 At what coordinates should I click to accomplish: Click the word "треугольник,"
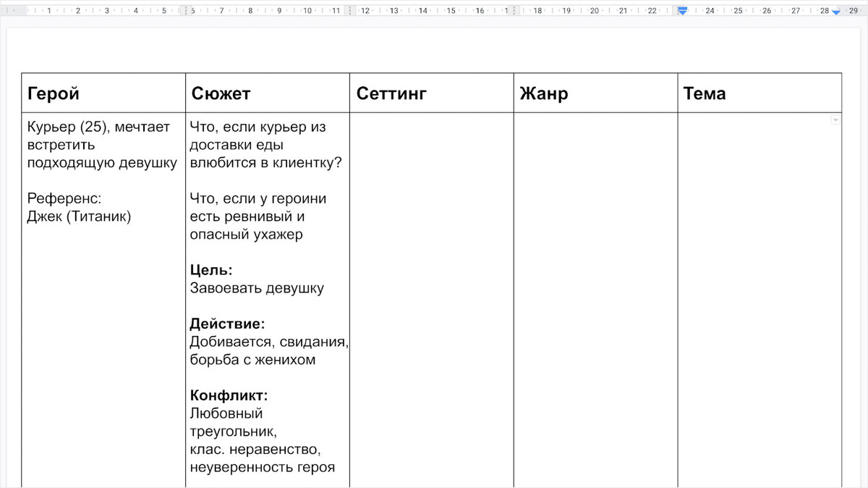click(233, 432)
